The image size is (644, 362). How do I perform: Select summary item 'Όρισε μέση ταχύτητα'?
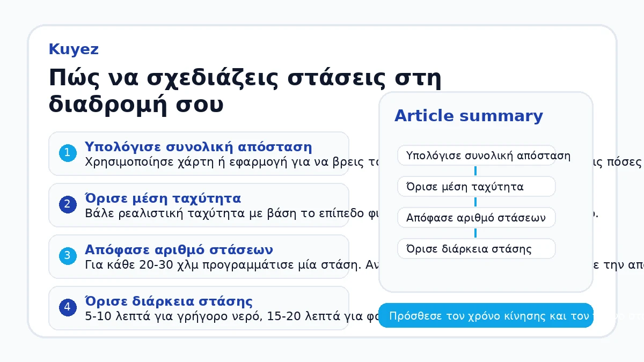click(x=477, y=187)
